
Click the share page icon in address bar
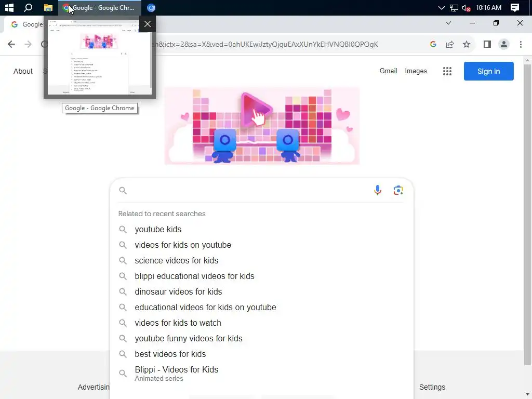pos(450,44)
